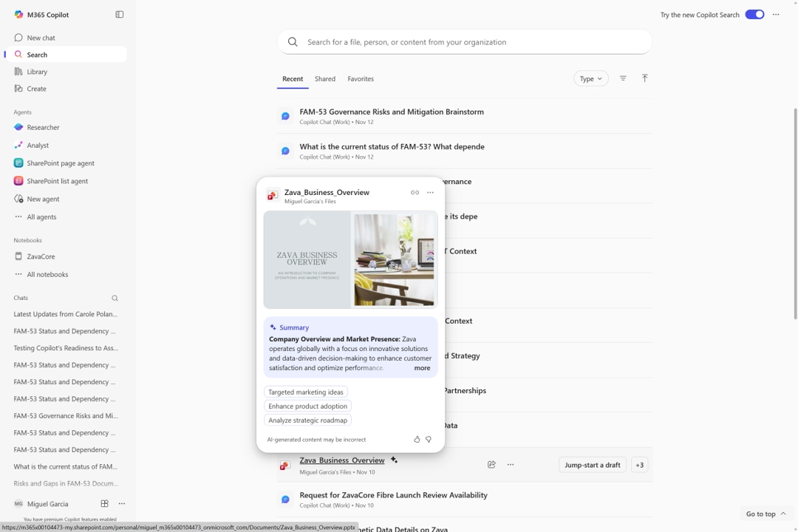Share the Zava_Business_Overview file

(x=491, y=465)
